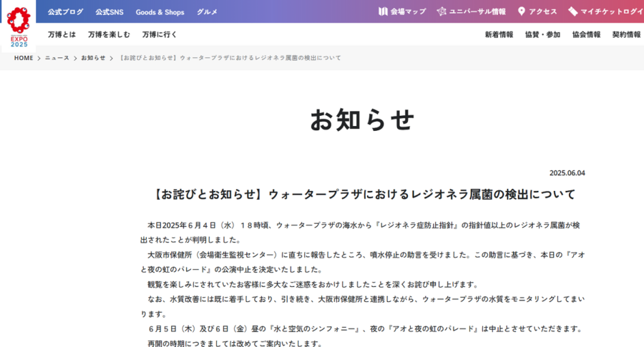
Task: Click the access location pin icon
Action: coord(521,11)
